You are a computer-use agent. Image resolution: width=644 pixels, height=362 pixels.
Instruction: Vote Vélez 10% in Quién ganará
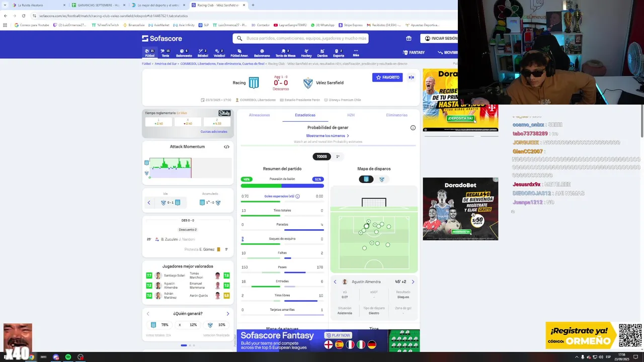coord(217,325)
